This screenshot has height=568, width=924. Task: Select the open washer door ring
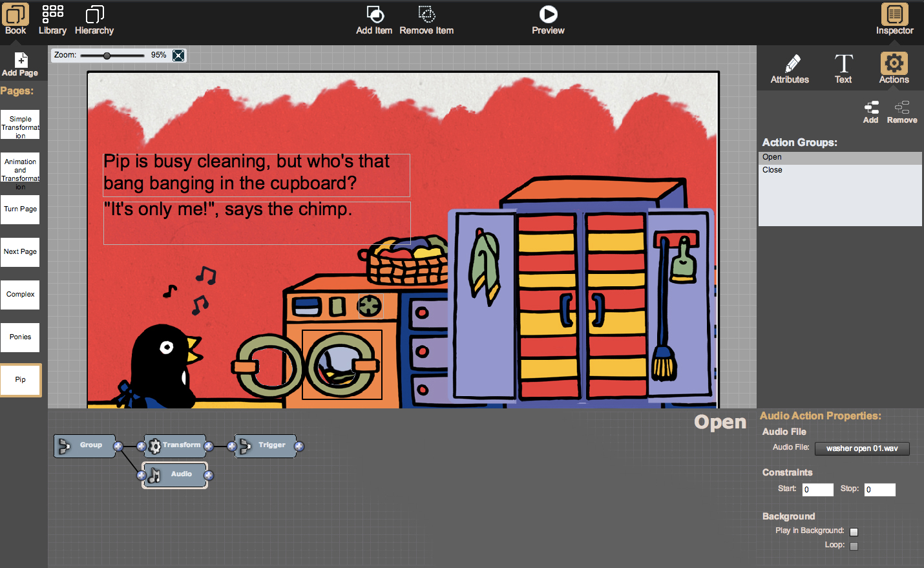(269, 366)
